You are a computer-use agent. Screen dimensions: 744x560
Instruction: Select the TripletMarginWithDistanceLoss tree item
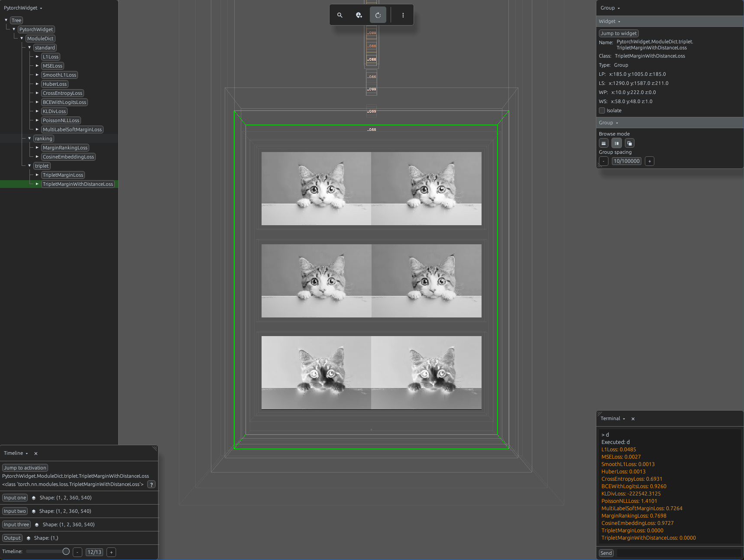click(78, 184)
